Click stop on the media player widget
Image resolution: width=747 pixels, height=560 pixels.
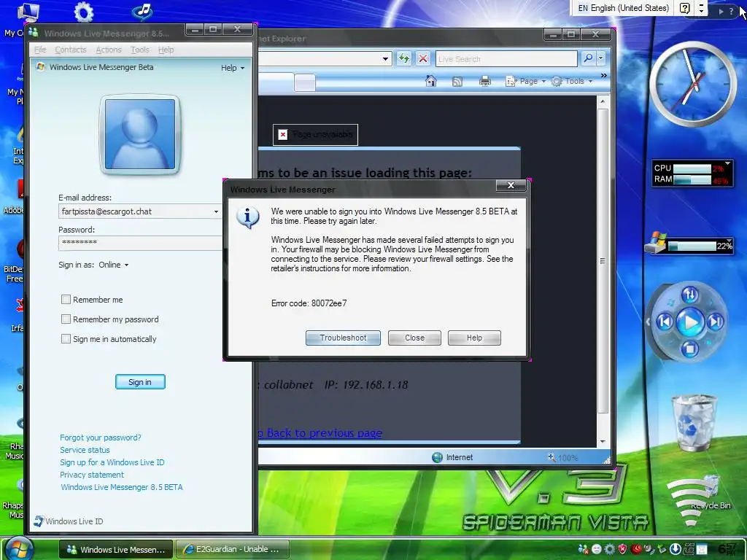(689, 349)
